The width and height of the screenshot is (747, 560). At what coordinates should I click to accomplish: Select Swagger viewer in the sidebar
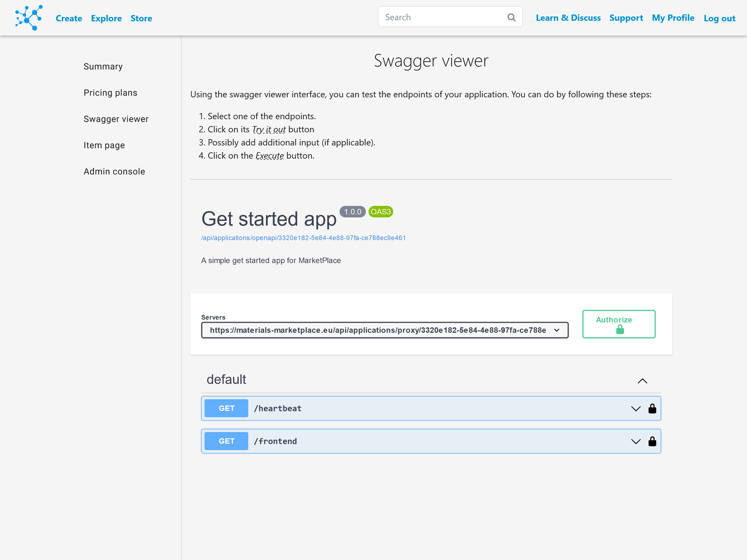tap(116, 119)
